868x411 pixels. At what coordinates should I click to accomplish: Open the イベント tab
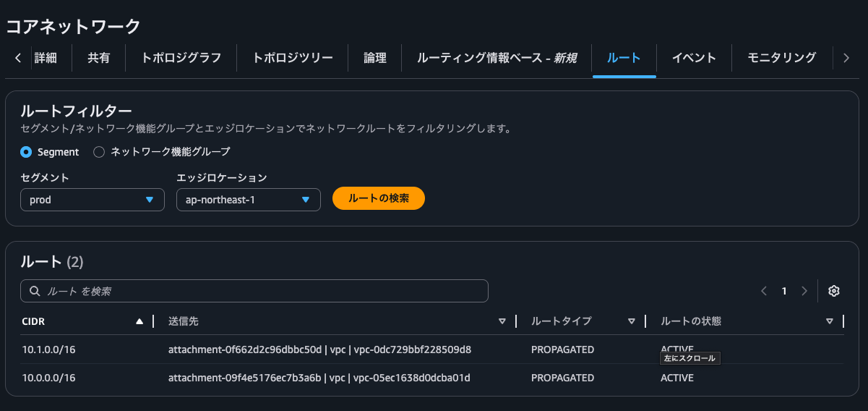pyautogui.click(x=693, y=58)
